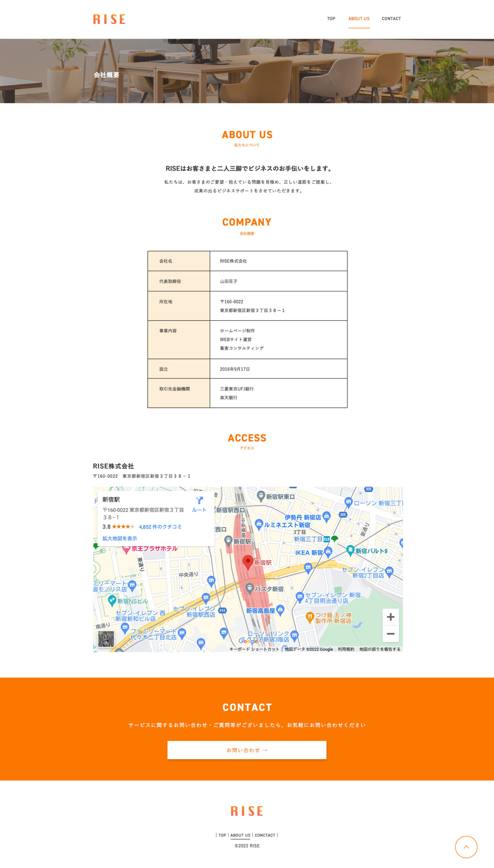The height and width of the screenshot is (868, 494).
Task: Click the RISE logo in the header
Action: pos(109,19)
